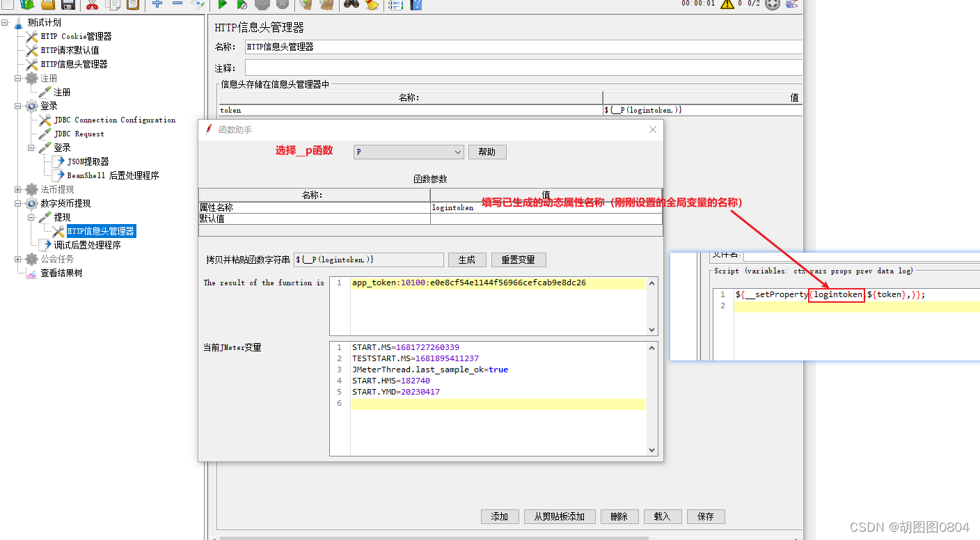980x540 pixels.
Task: Click the Cut scissors icon on toolbar
Action: [92, 6]
